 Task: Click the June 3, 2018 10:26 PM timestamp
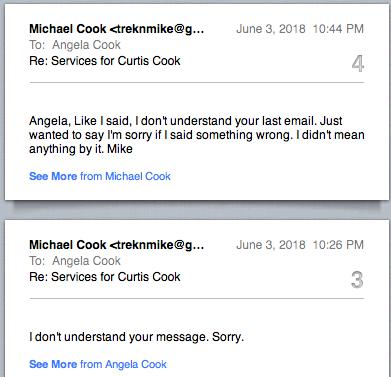300,245
